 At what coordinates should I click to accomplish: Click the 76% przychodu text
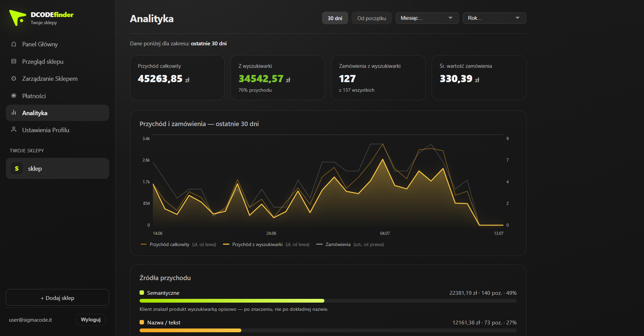tap(255, 90)
